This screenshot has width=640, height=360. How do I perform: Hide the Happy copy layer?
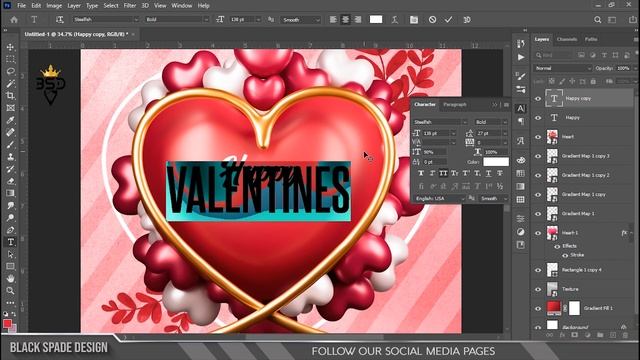click(538, 99)
